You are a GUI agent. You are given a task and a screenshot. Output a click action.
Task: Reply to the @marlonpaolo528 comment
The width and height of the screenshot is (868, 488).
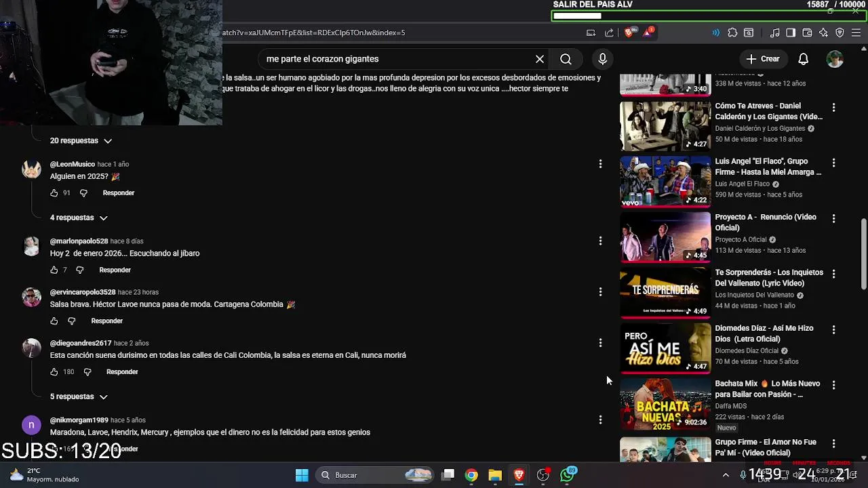point(115,270)
